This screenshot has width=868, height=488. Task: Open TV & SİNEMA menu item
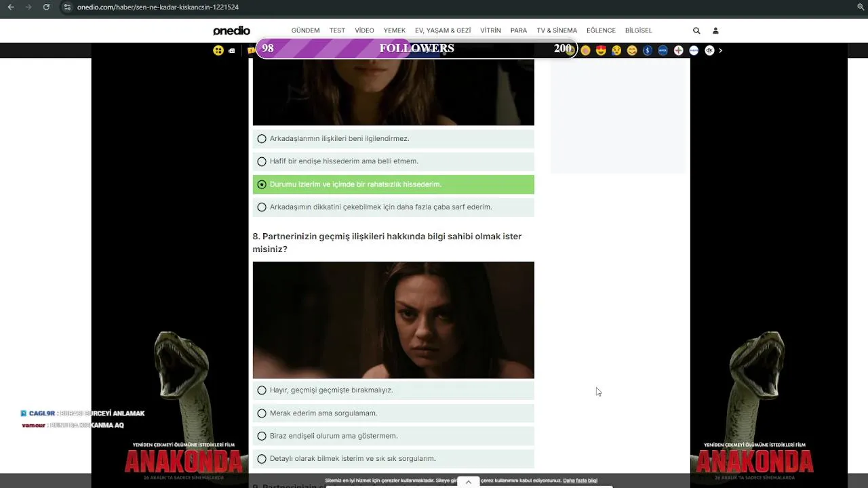(557, 30)
